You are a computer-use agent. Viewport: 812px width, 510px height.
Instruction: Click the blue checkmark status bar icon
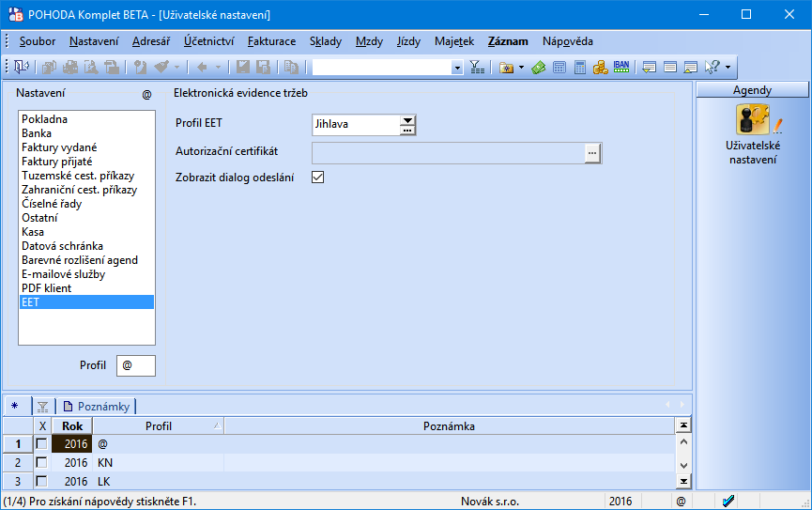point(728,502)
